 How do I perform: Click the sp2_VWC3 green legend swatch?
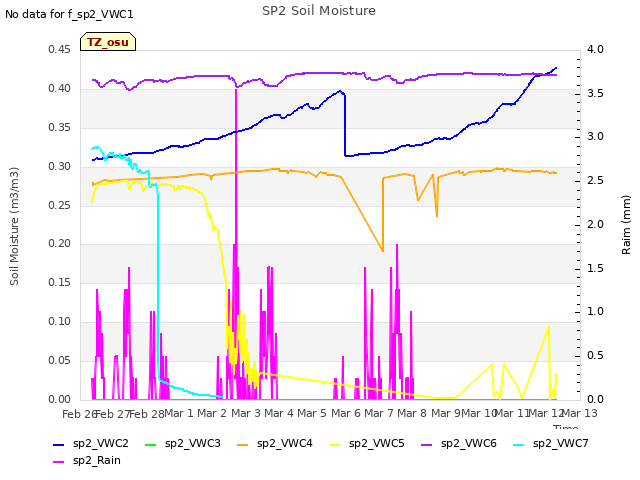click(x=151, y=444)
